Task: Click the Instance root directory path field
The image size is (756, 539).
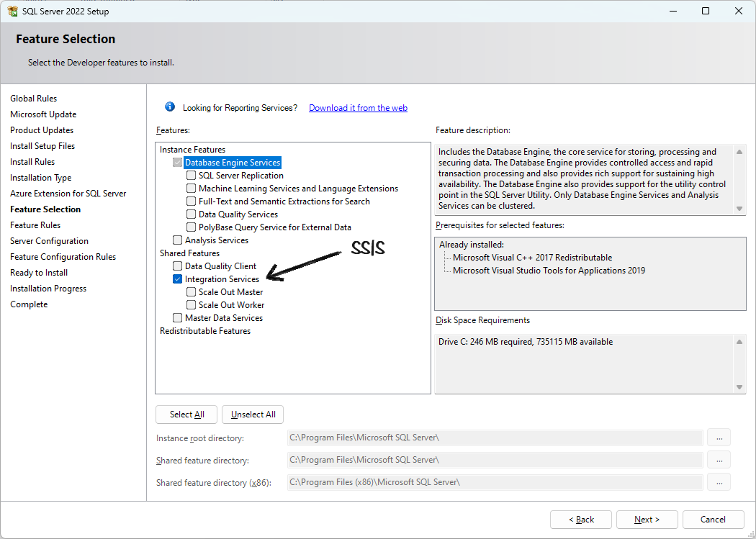Action: click(x=495, y=438)
